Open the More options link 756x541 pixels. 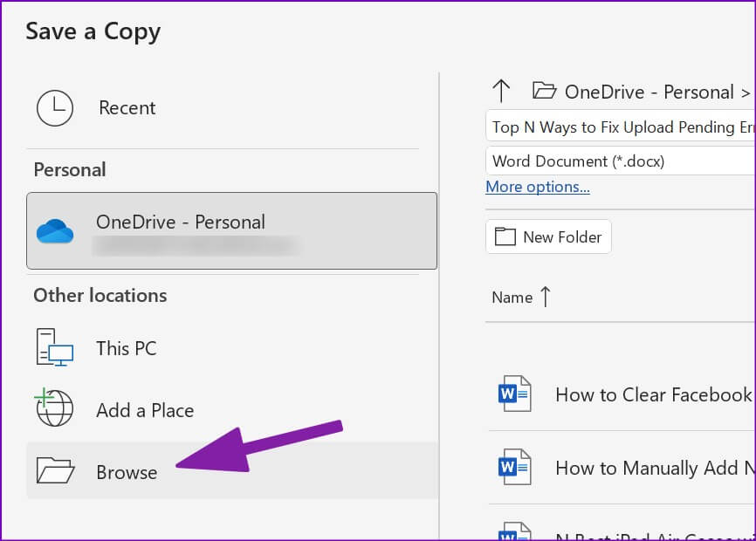pos(538,187)
